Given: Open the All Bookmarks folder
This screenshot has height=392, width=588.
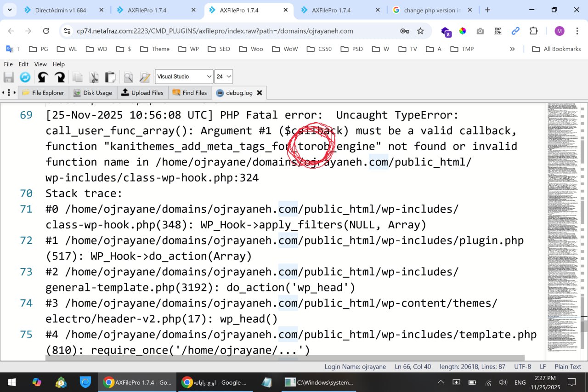Looking at the screenshot, I should point(556,49).
